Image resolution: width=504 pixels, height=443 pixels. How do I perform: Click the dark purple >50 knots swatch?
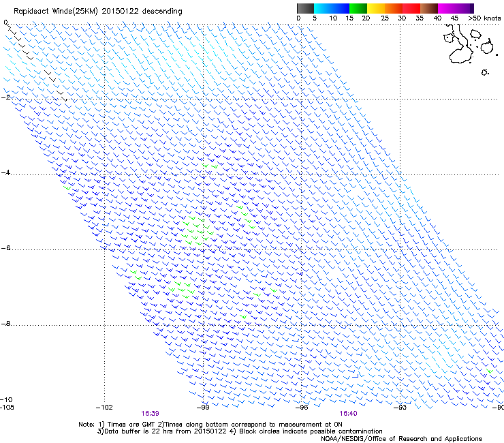[471, 8]
